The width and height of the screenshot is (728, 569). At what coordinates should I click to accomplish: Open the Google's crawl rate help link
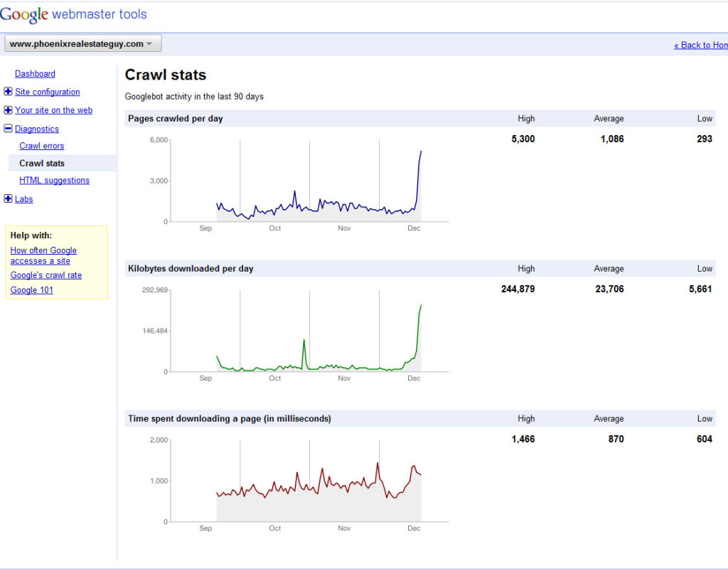click(46, 275)
